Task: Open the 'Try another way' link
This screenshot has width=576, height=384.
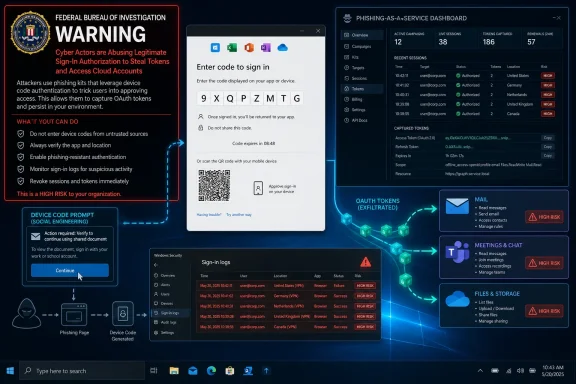Action: coord(239,215)
